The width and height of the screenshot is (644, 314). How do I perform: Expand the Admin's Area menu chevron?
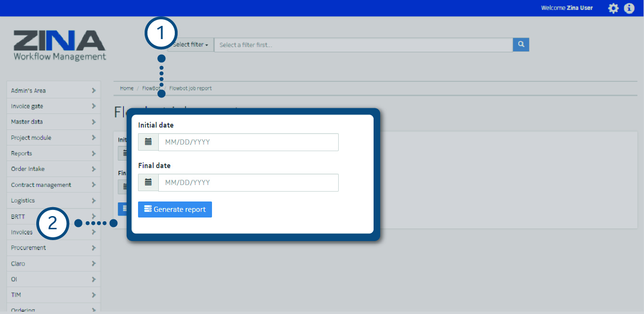tap(94, 90)
